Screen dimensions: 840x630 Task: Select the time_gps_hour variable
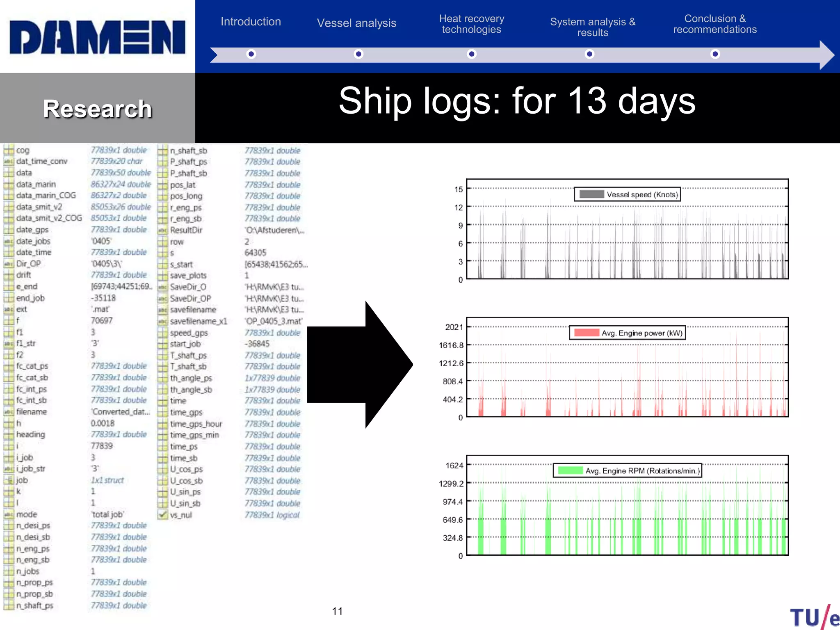196,424
